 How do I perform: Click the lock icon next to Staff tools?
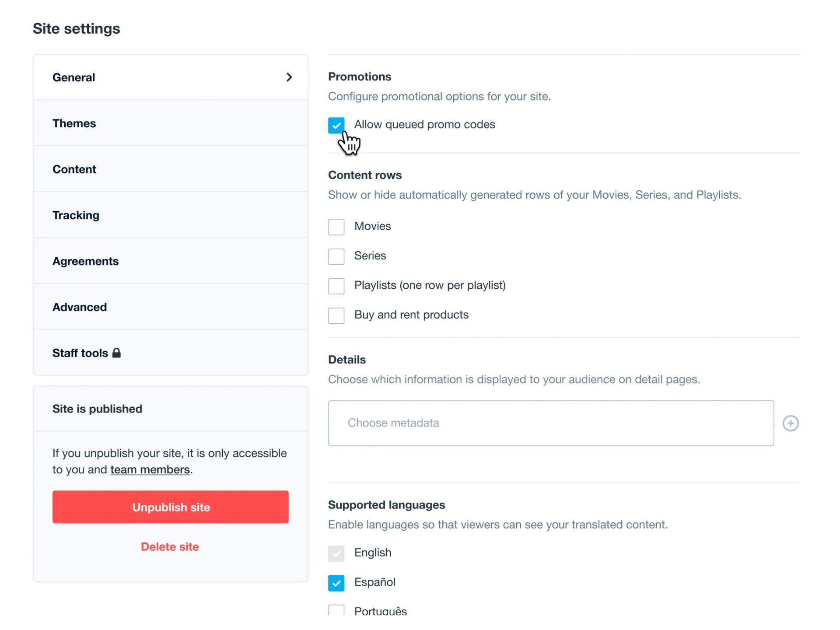[x=116, y=353]
